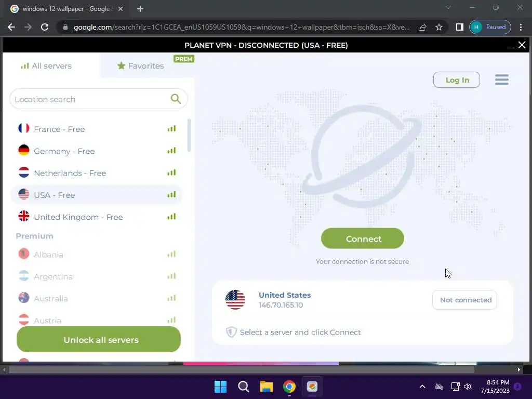Screen dimensions: 532x399
Task: Open File Explorer from taskbar
Action: 267,387
